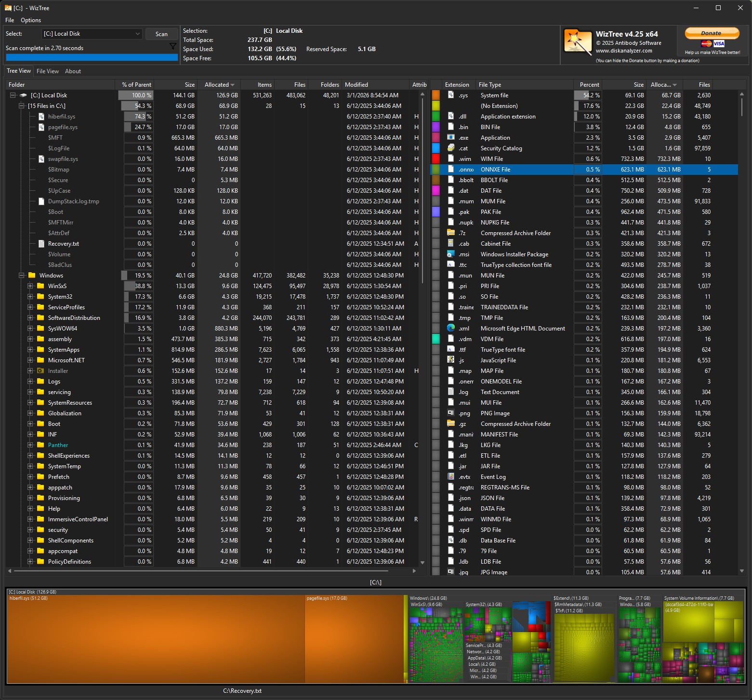Expand the ServiceProfiles folder
Screen dimensions: 752x700
pyautogui.click(x=30, y=307)
